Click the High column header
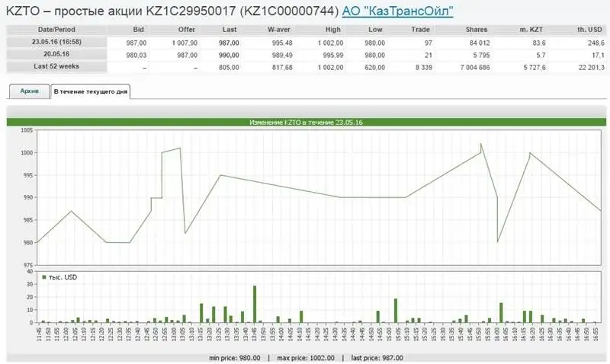Viewport: 610px width, 364px height. pos(332,30)
